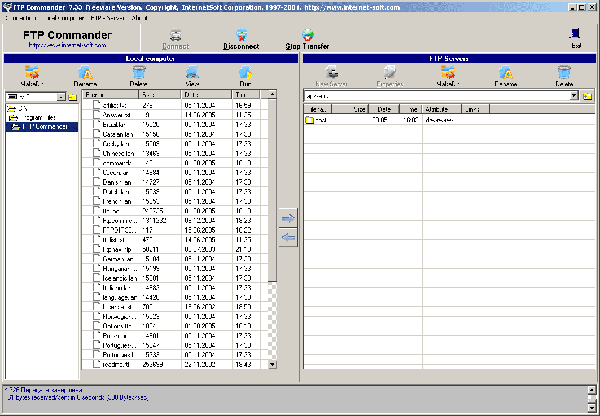The height and width of the screenshot is (416, 600).
Task: Select the Hungarian language file row
Action: tap(175, 269)
